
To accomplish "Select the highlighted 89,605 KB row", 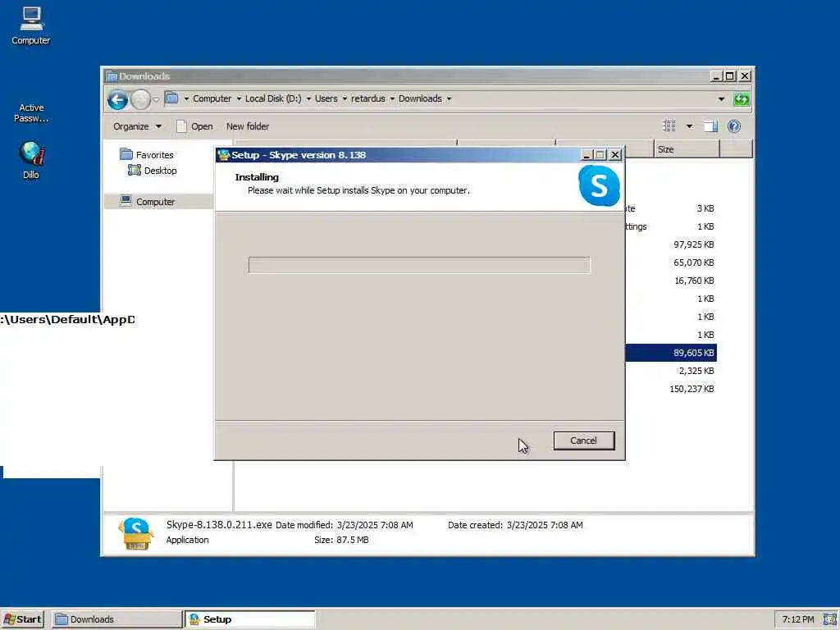I will click(x=671, y=353).
